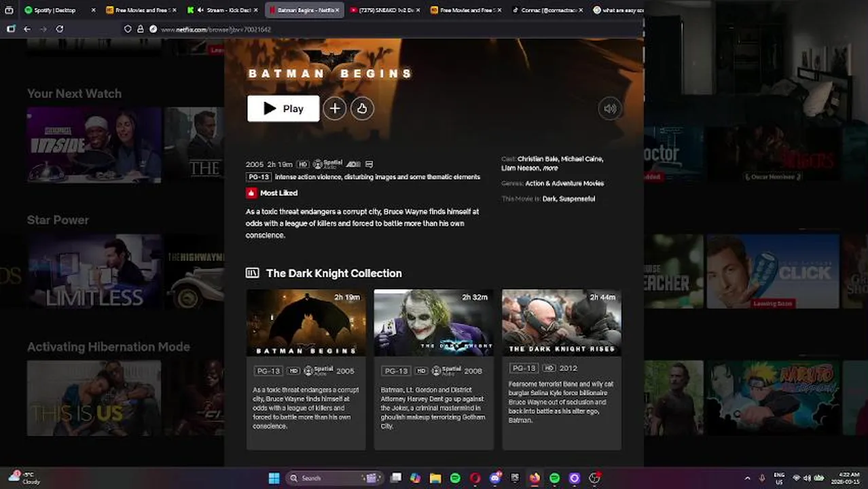Open Discord from the taskbar
The image size is (868, 489).
point(495,478)
